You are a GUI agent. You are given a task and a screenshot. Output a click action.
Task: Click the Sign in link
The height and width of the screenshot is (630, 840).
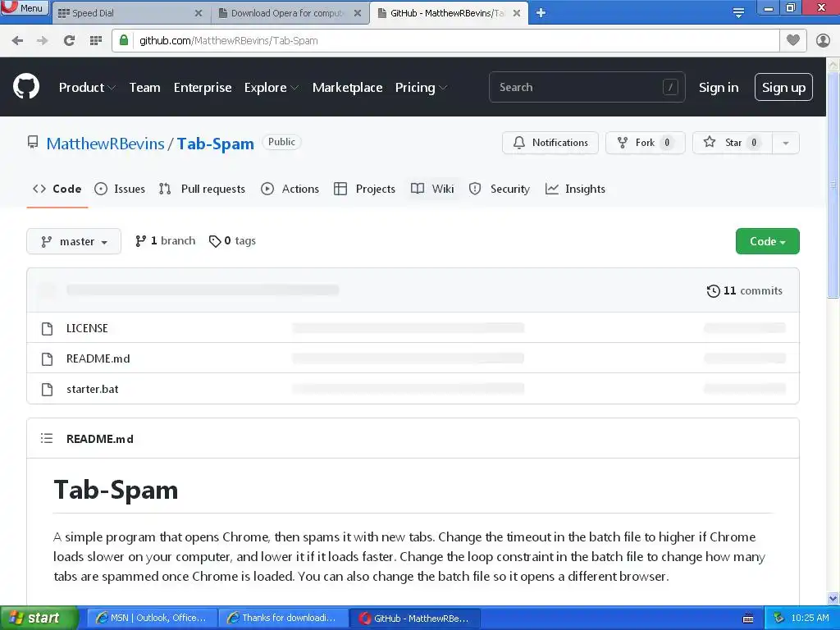(719, 87)
